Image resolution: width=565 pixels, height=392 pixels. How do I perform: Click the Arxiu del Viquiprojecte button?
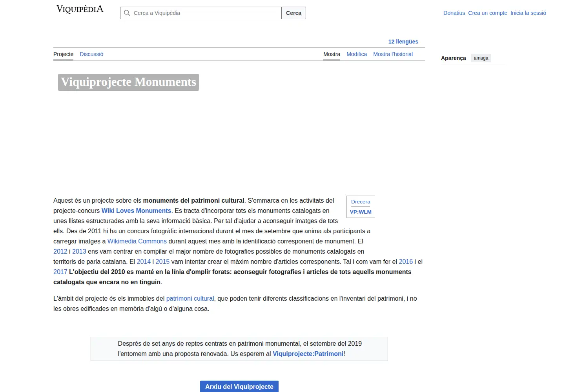point(239,387)
